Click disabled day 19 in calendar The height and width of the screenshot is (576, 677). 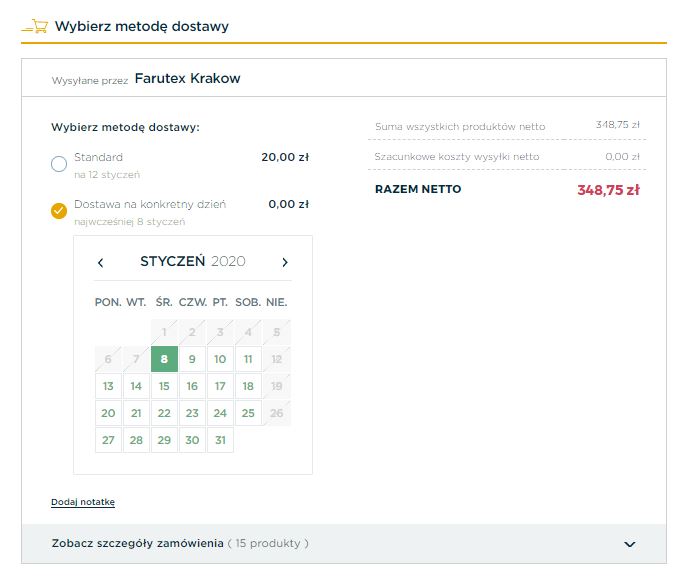(277, 386)
